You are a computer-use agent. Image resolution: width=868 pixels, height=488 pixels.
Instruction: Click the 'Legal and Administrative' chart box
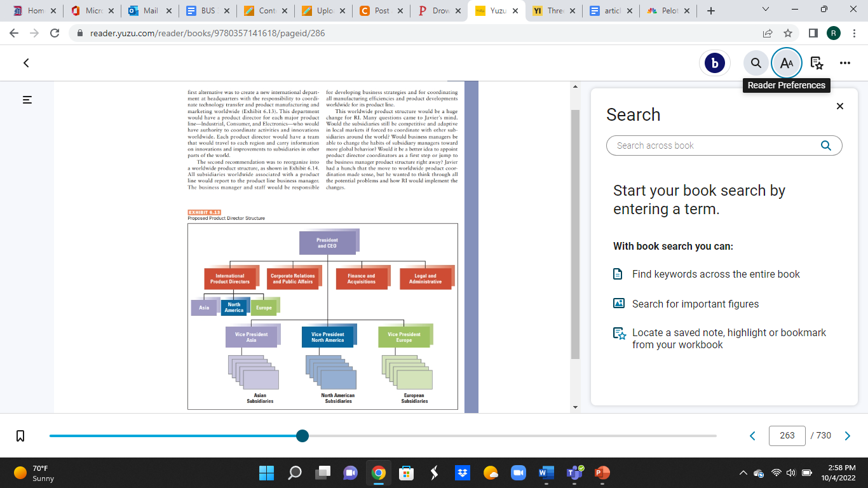(425, 278)
